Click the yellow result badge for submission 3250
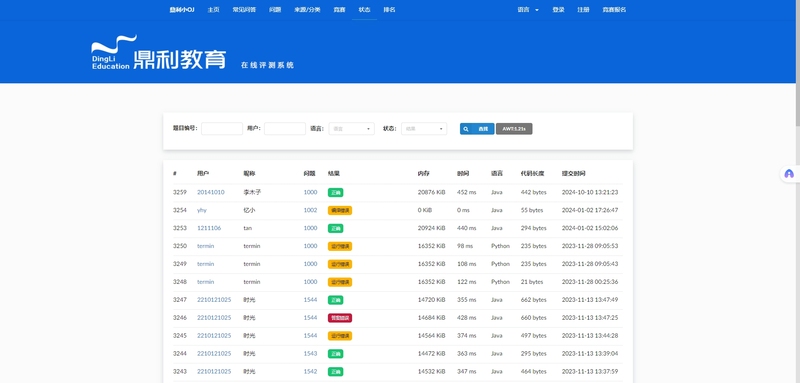The height and width of the screenshot is (383, 800). click(x=340, y=246)
